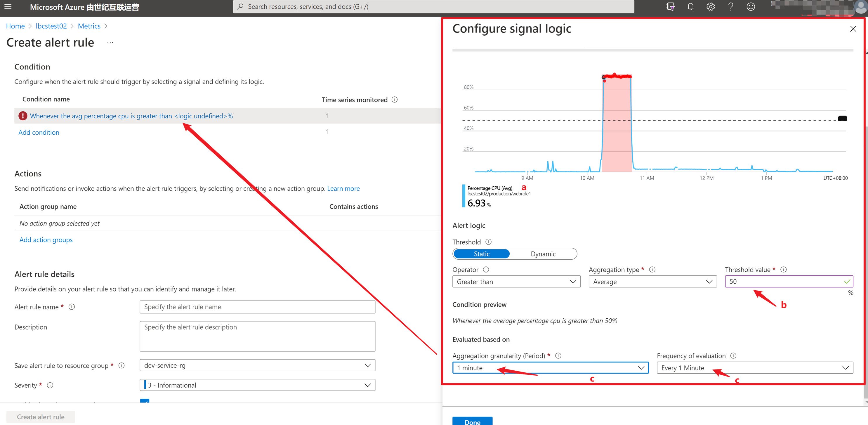Open the directory and subscription filter icon
The image size is (868, 425).
pyautogui.click(x=670, y=7)
